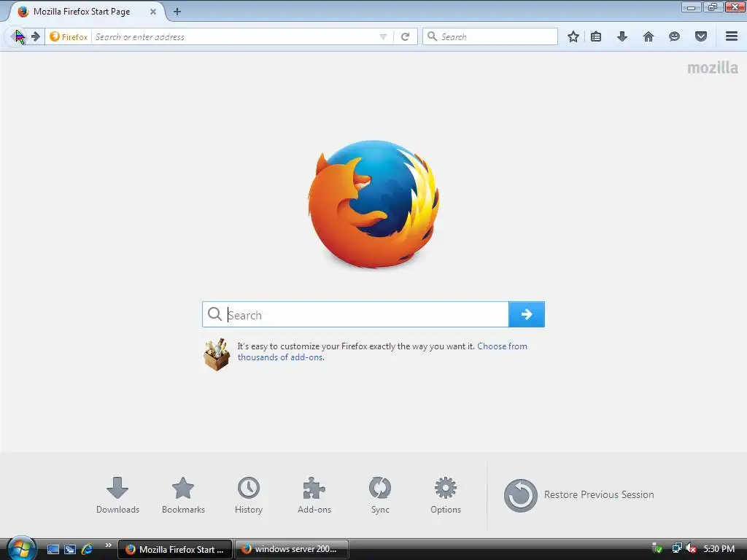747x560 pixels.
Task: Switch to 'Mozilla Firefox Start ...' taskbar button
Action: coord(175,550)
